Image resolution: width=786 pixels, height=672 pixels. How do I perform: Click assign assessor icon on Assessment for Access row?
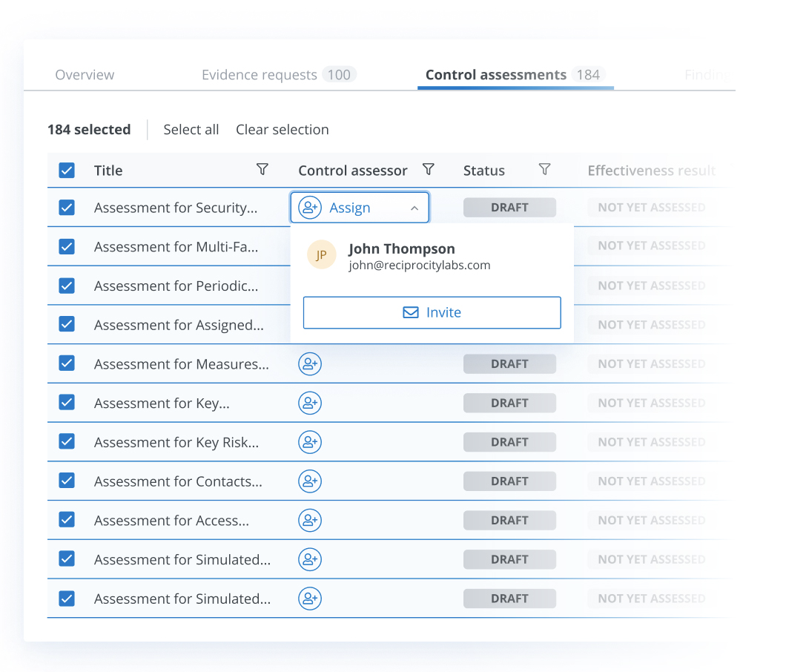pos(310,520)
